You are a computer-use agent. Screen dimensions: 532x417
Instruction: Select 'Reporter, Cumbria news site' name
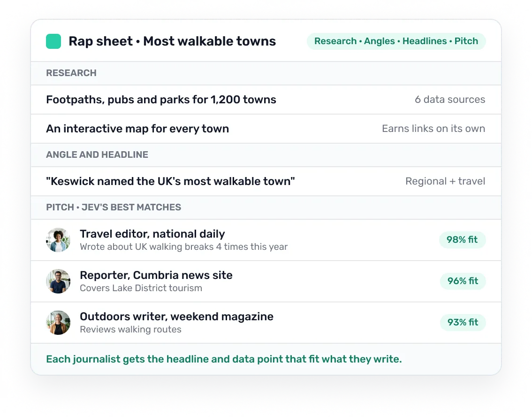(156, 275)
